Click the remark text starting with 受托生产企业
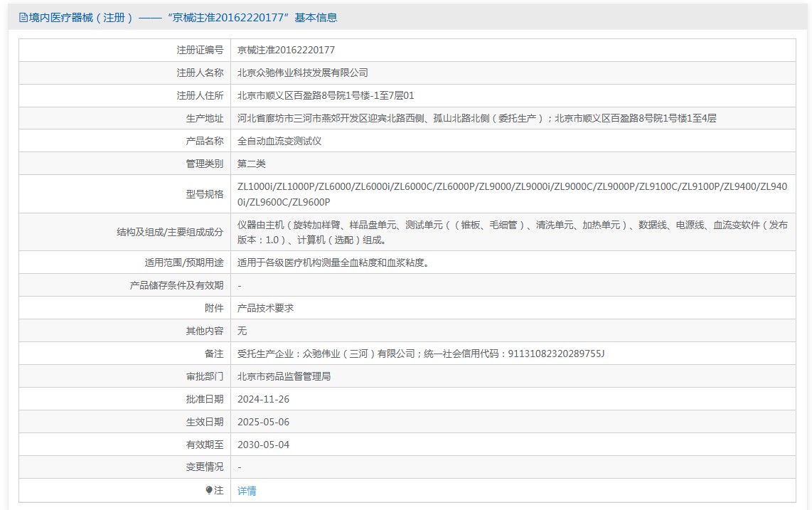Image resolution: width=812 pixels, height=510 pixels. click(420, 354)
